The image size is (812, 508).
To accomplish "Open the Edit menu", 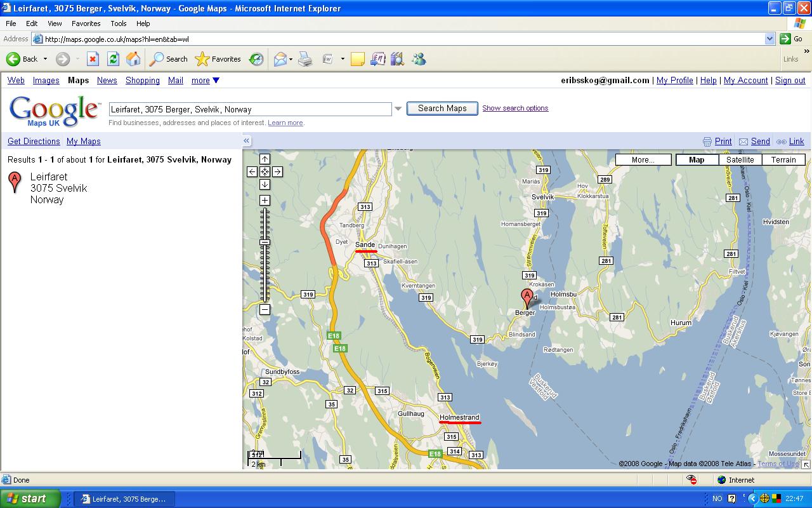I will tap(32, 23).
